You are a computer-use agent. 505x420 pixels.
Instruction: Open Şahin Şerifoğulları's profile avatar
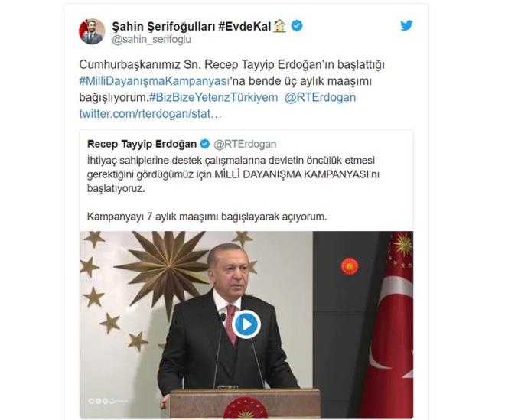click(92, 31)
